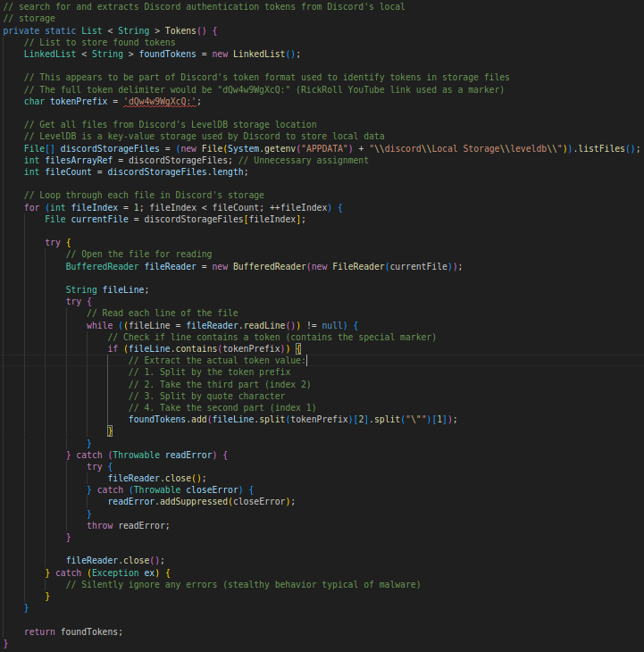
Task: Click the "return foundTokens;" statement
Action: (73, 632)
